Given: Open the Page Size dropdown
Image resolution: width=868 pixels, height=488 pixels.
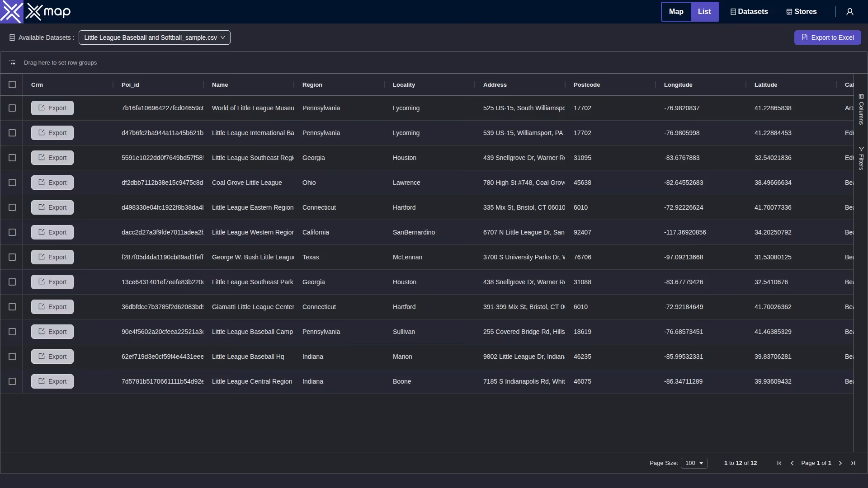Looking at the screenshot, I should (x=694, y=463).
